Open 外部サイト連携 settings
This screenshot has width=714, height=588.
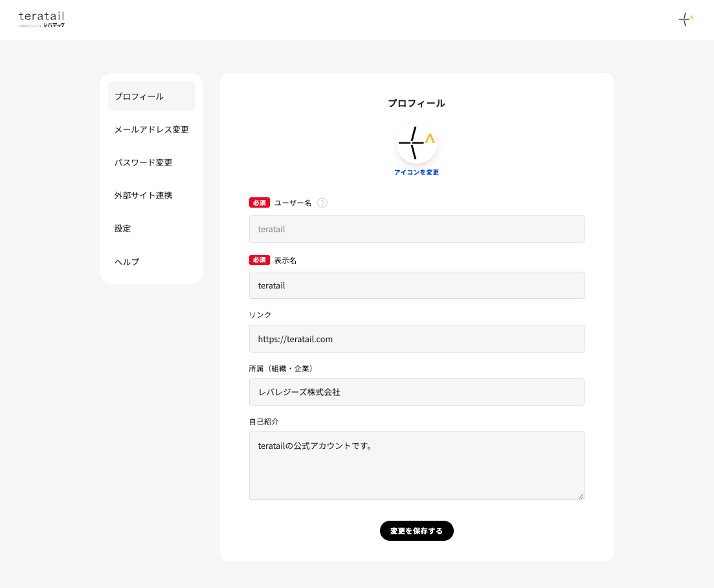tap(143, 195)
